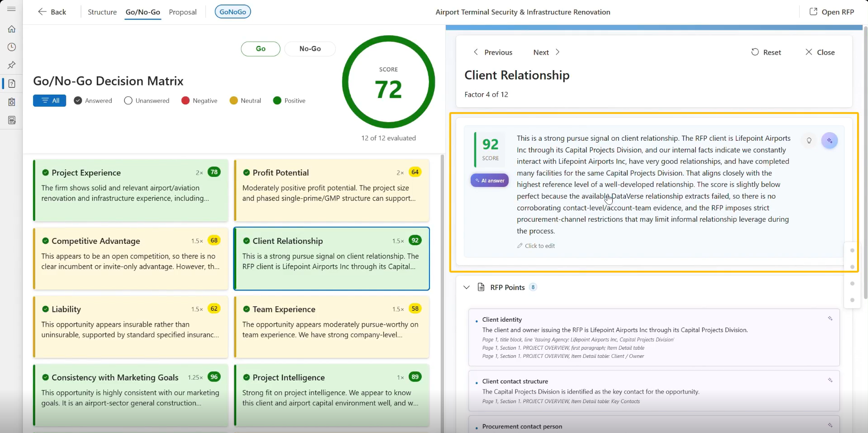Image resolution: width=868 pixels, height=433 pixels.
Task: Collapse the RFP Points section
Action: (x=467, y=287)
